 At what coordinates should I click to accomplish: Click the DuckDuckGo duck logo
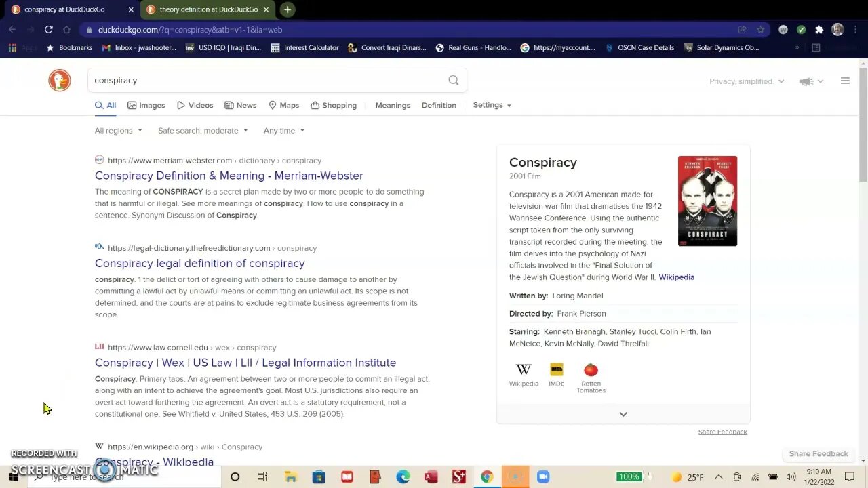[60, 80]
